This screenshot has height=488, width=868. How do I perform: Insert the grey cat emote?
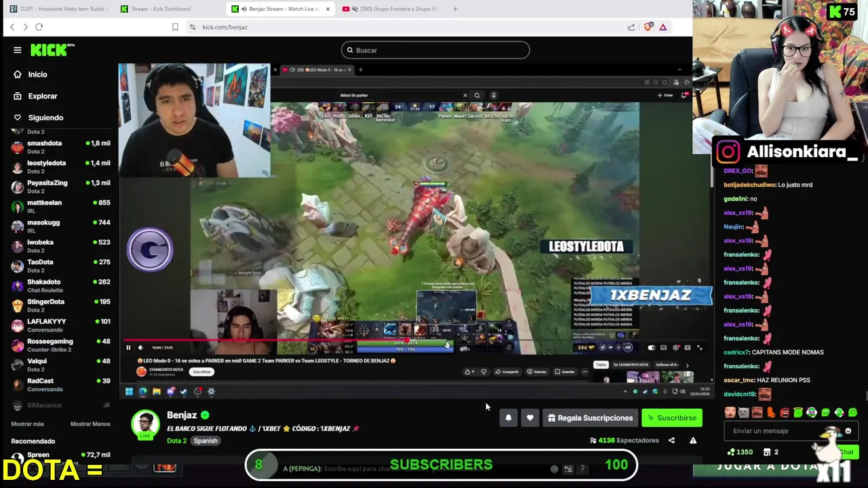(744, 412)
